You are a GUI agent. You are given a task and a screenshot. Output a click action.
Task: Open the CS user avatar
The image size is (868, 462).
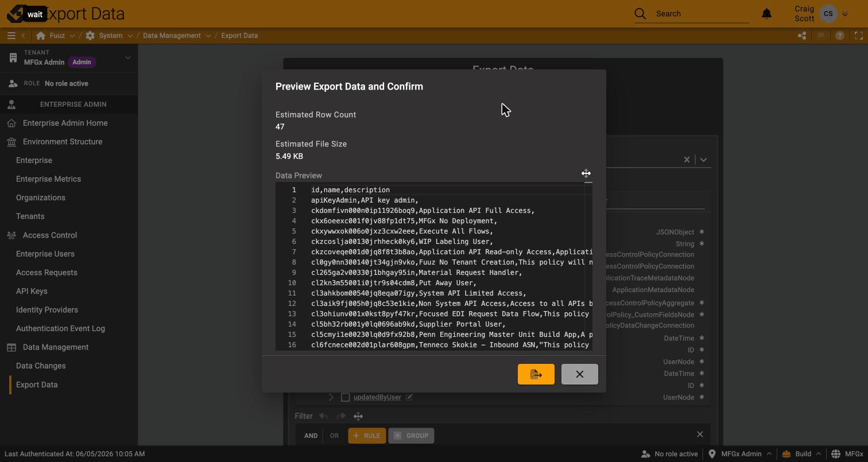(x=828, y=14)
